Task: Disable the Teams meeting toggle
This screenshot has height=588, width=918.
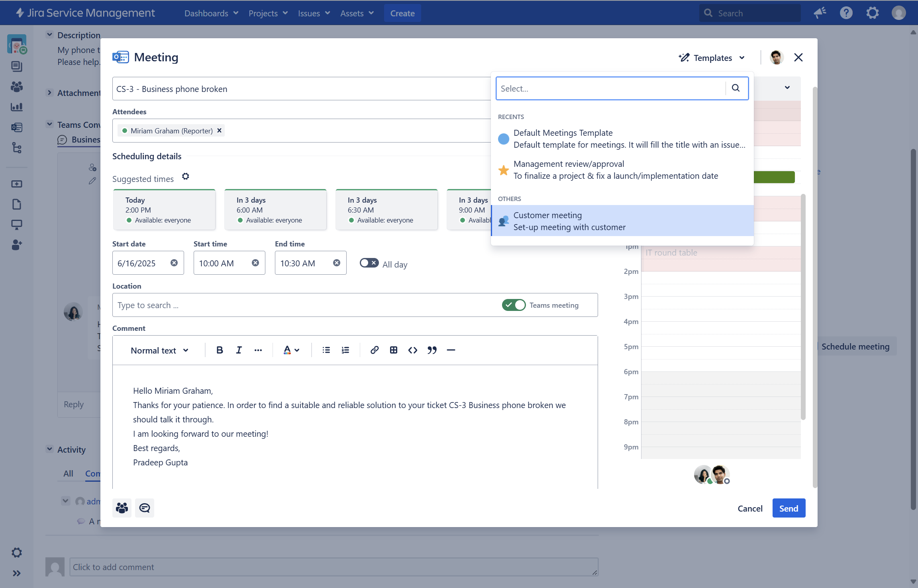Action: click(x=514, y=305)
